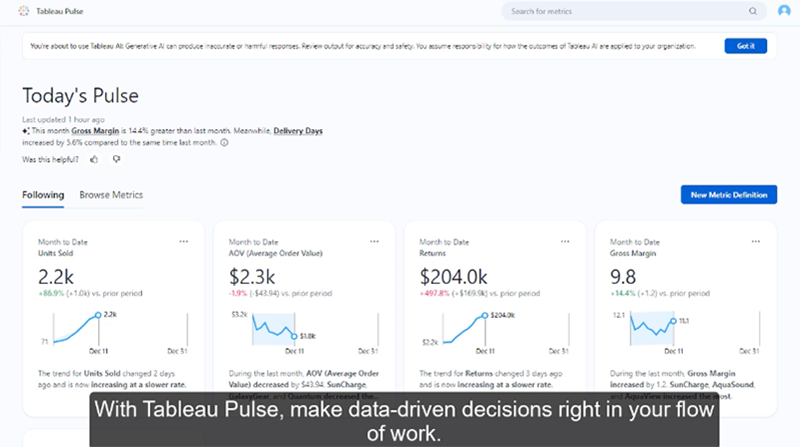The height and width of the screenshot is (447, 800).
Task: Open more options on Gross Margin card
Action: pos(755,241)
